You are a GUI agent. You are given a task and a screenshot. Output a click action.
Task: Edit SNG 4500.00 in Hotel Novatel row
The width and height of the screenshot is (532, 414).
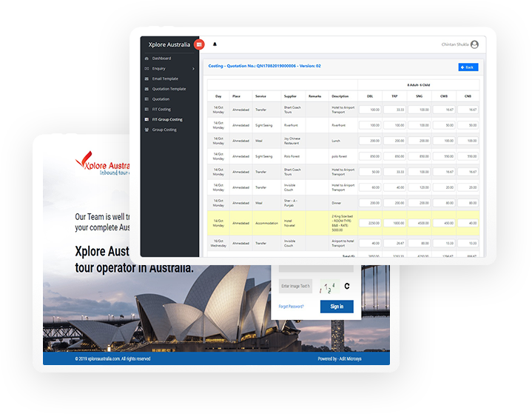click(x=419, y=223)
